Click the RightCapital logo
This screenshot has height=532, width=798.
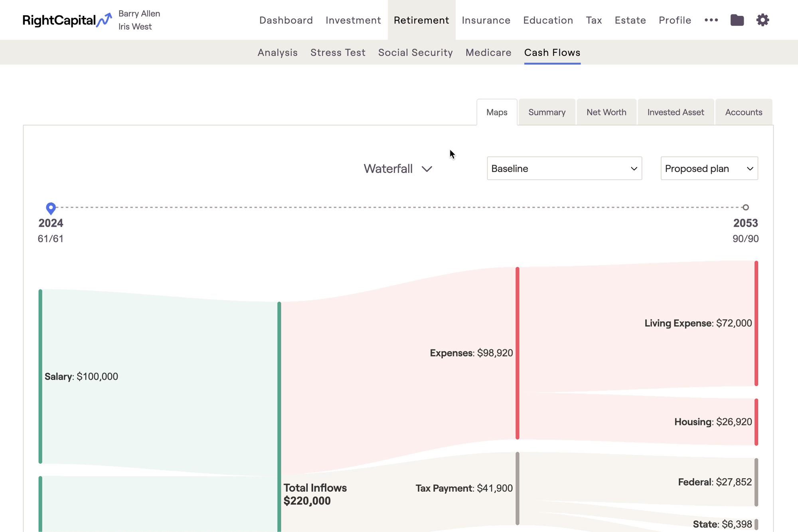(67, 20)
